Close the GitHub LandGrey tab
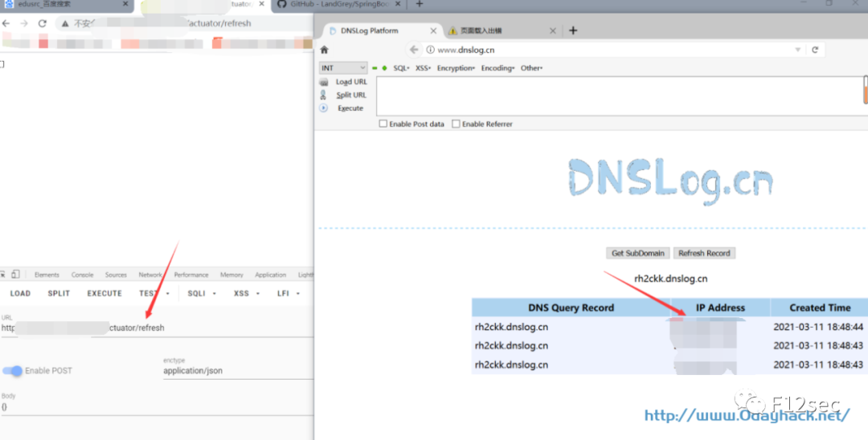Image resolution: width=868 pixels, height=440 pixels. point(398,4)
